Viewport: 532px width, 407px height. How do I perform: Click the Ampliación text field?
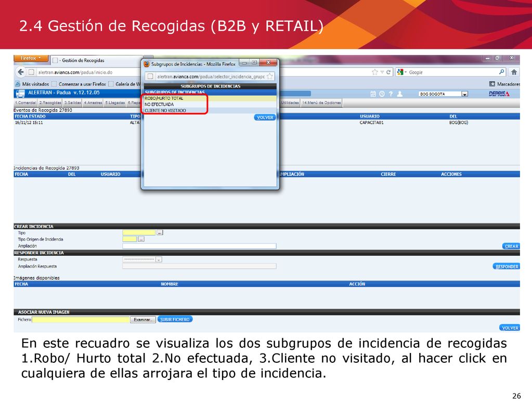pos(200,246)
